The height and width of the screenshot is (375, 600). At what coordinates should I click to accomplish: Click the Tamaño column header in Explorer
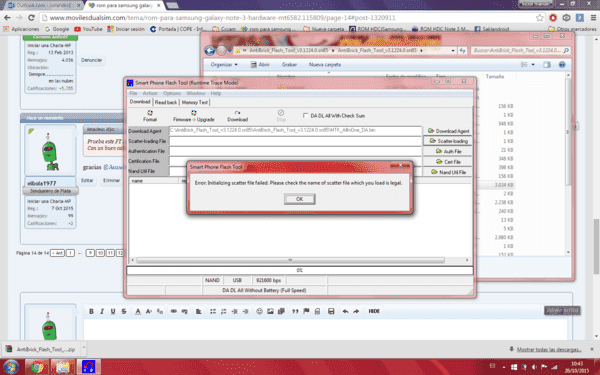495,77
